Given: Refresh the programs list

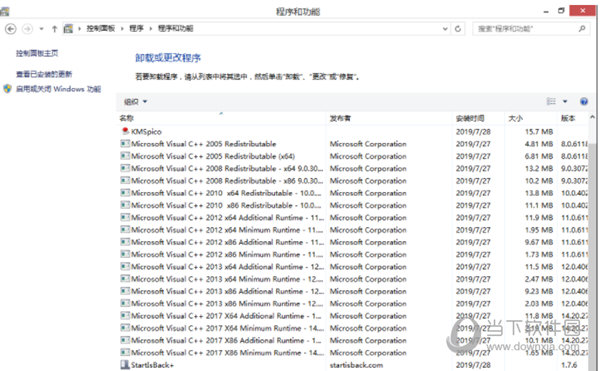Looking at the screenshot, I should tap(458, 29).
